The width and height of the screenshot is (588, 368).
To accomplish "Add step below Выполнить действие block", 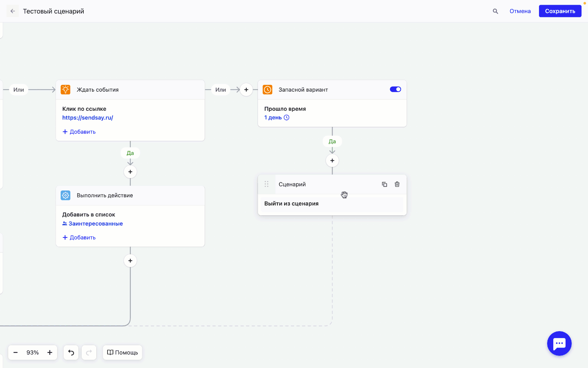I will coord(130,261).
